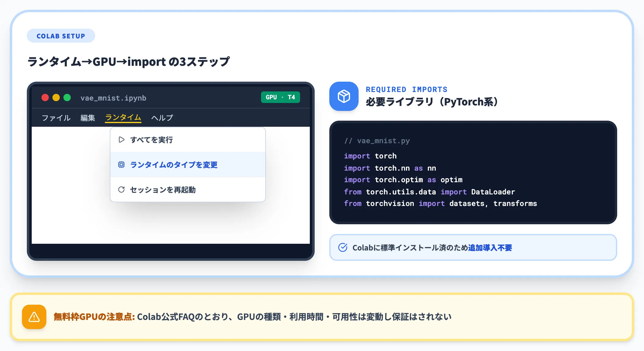Viewport: 644px width, 351px height.
Task: Click the vae_mnist.ipynb notebook title
Action: [113, 98]
